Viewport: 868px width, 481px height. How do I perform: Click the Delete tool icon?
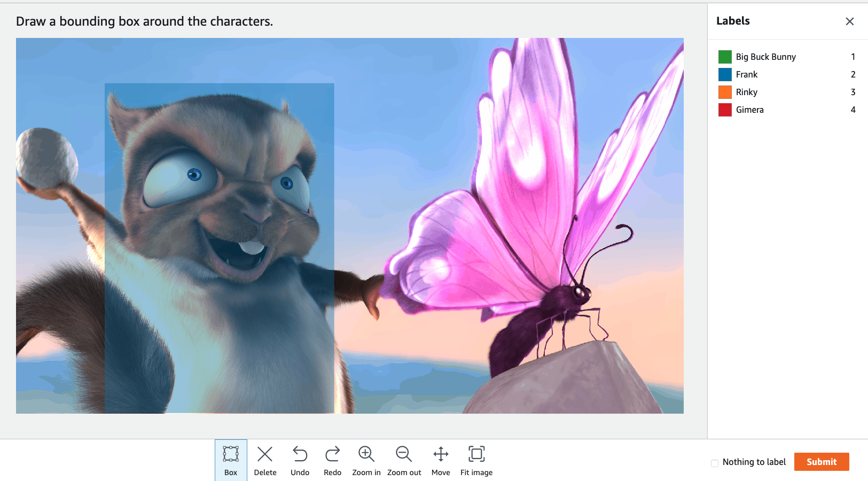(x=265, y=460)
